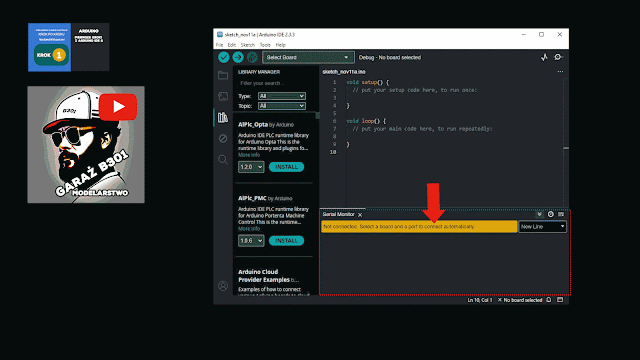Open the Serial Plotter icon
The image size is (640, 360).
544,58
